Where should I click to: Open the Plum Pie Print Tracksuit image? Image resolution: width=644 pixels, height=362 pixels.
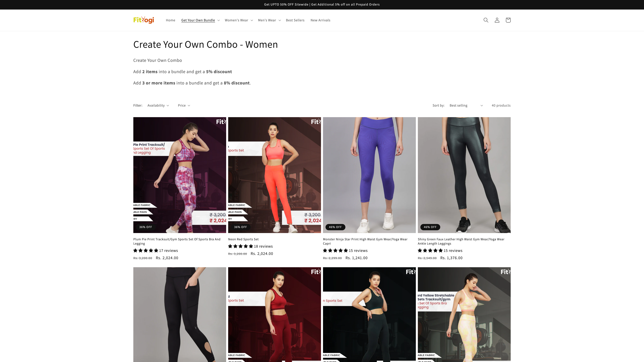(x=179, y=175)
